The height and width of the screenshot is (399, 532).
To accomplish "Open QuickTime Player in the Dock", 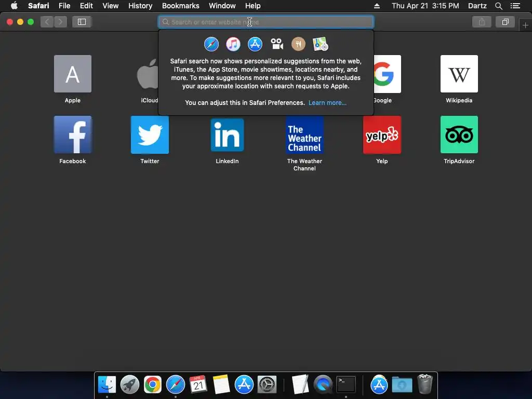I will pos(323,384).
